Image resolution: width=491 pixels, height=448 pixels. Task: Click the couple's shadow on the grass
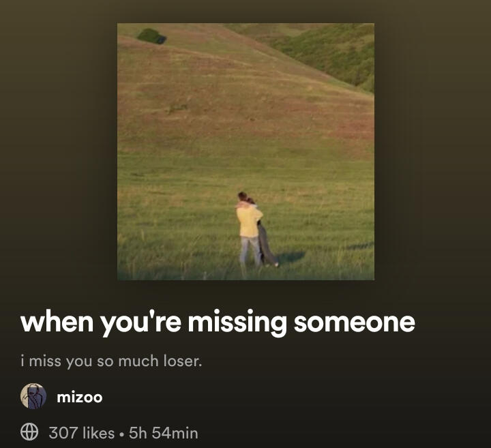coord(291,257)
